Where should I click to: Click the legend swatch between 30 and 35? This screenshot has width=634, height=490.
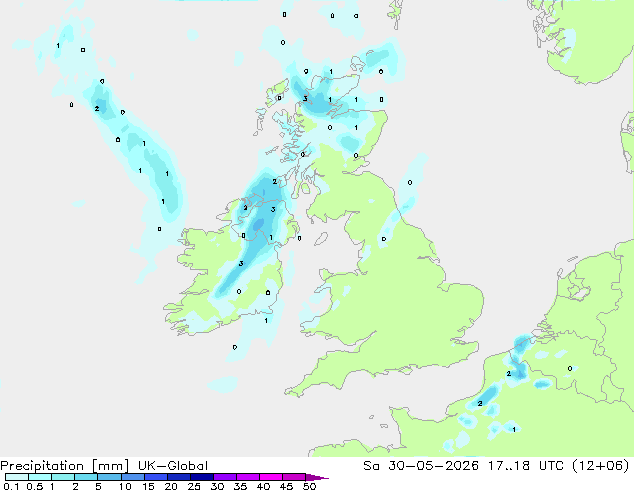(225, 477)
